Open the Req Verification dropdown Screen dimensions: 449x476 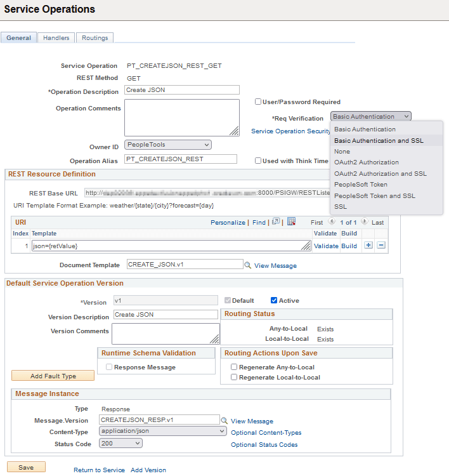pyautogui.click(x=371, y=116)
